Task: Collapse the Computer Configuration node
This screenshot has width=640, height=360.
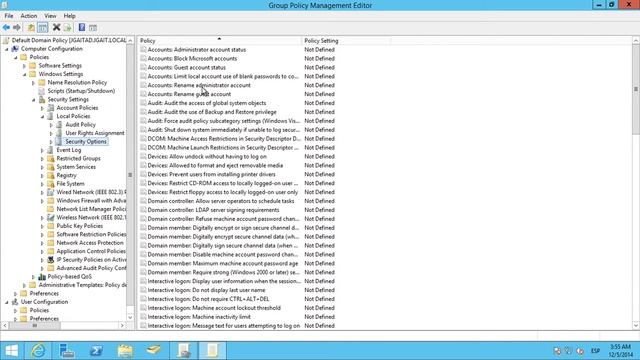Action: pos(7,49)
